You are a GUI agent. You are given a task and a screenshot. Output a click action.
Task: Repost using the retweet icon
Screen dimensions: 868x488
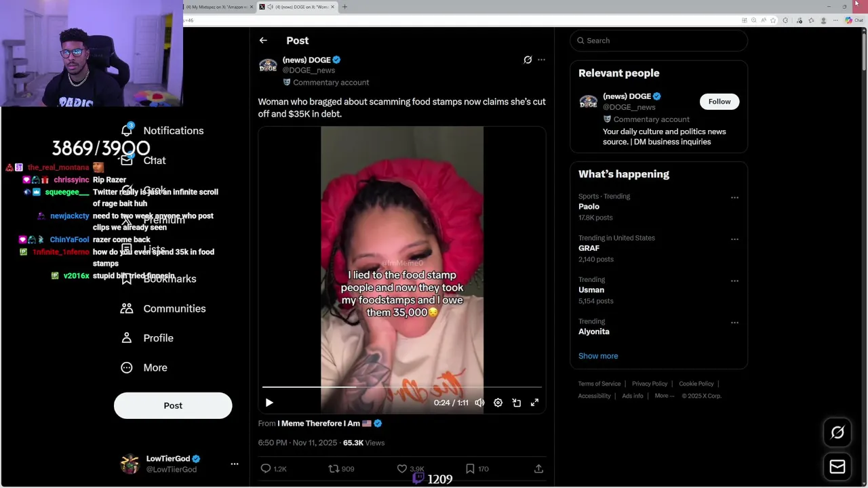[x=334, y=468]
